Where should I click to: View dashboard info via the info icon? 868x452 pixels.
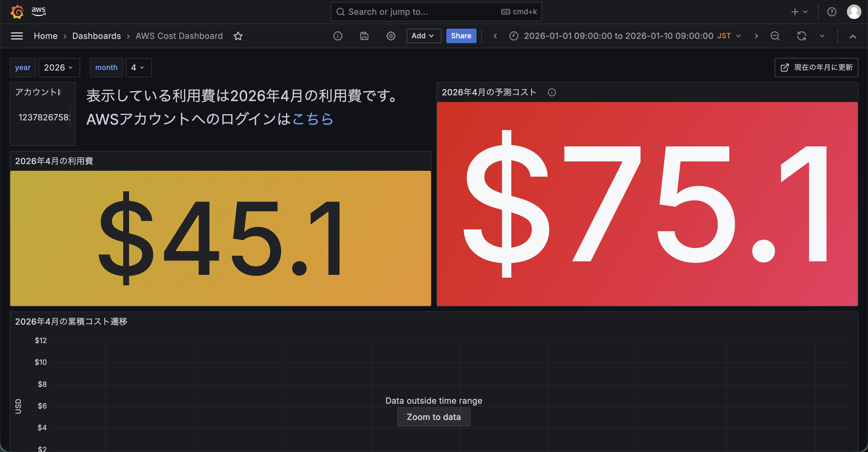338,36
